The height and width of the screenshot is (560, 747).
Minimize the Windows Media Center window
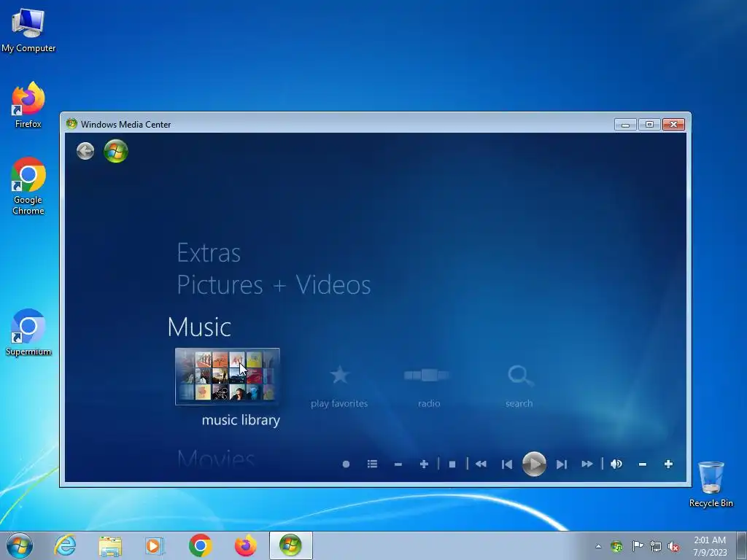click(625, 125)
